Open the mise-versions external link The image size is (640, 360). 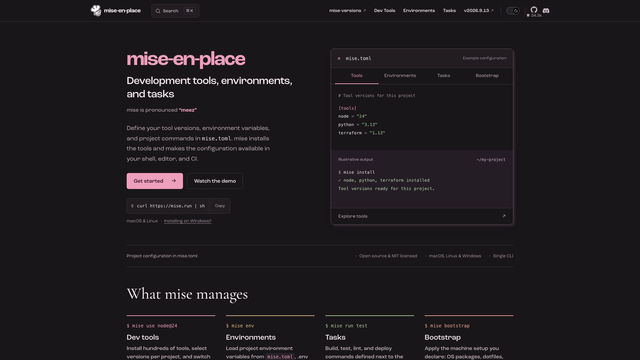347,11
